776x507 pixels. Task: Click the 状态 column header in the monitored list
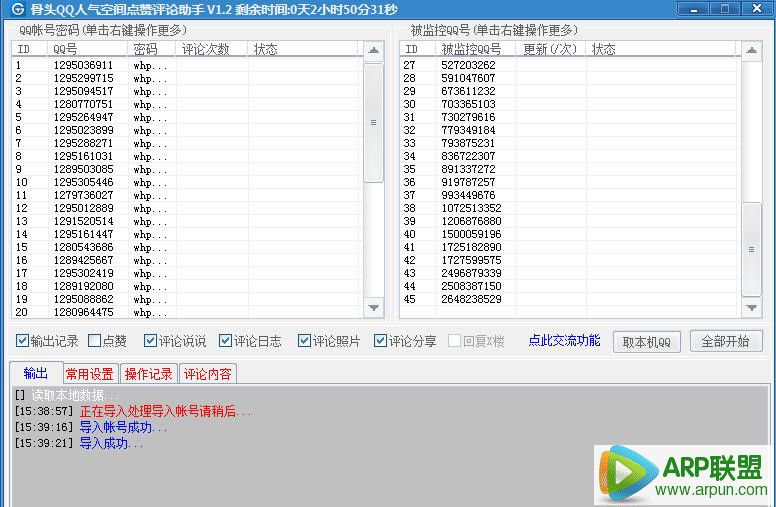coord(663,49)
